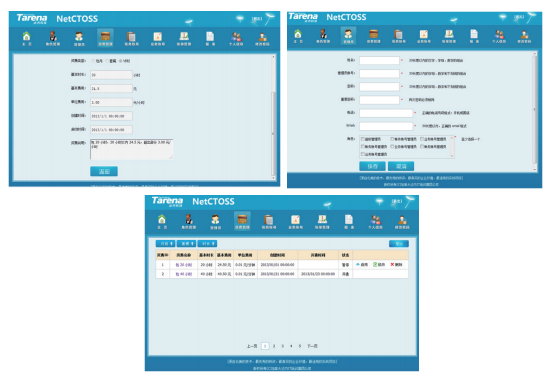The height and width of the screenshot is (385, 551).
Task: Go to page 3 in the fee list pagination
Action: (283, 346)
